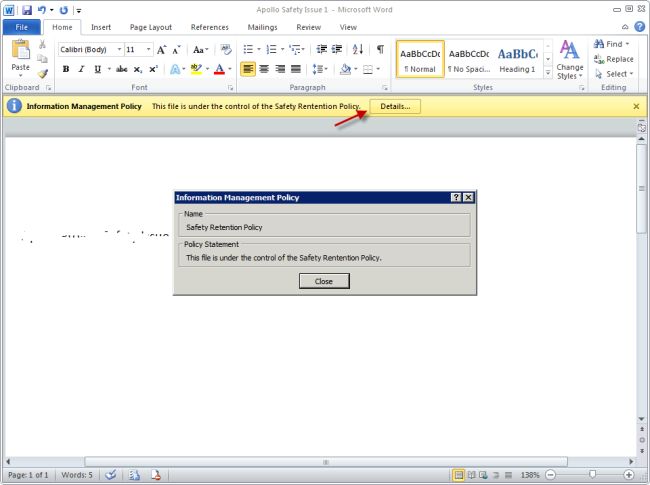
Task: Switch to the Insert tab
Action: 101,27
